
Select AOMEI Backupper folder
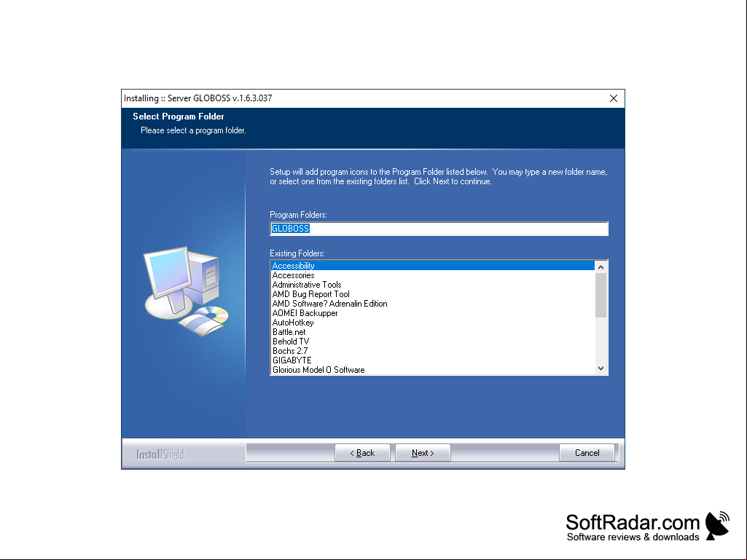coord(433,313)
